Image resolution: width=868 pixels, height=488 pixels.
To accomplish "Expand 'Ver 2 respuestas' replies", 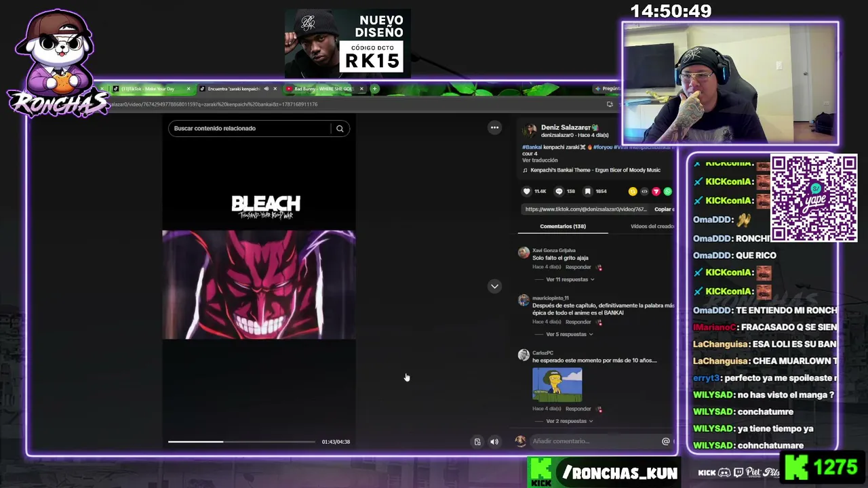I will coord(570,422).
